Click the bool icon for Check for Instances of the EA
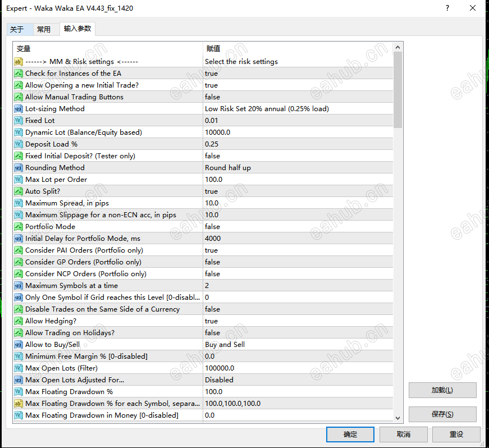This screenshot has width=489, height=448. pyautogui.click(x=19, y=74)
